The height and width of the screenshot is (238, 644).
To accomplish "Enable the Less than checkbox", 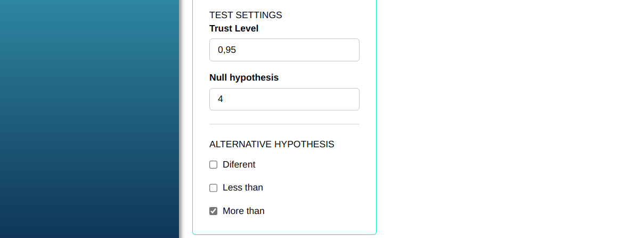I will coord(214,188).
